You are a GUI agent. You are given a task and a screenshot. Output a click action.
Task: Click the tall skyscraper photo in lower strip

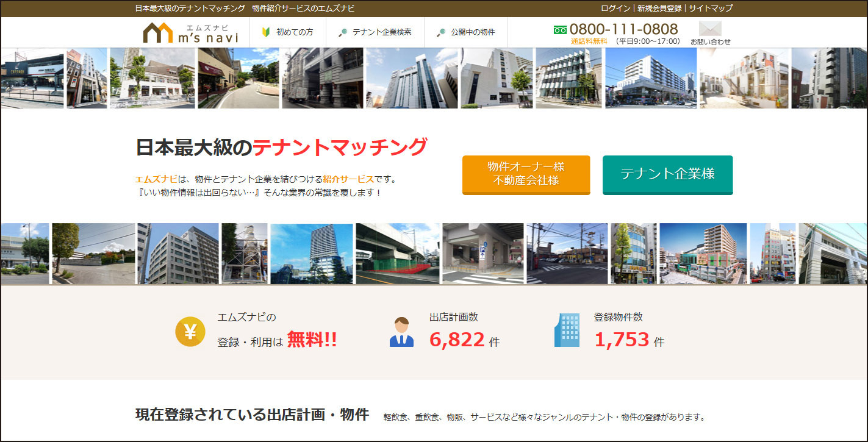312,254
